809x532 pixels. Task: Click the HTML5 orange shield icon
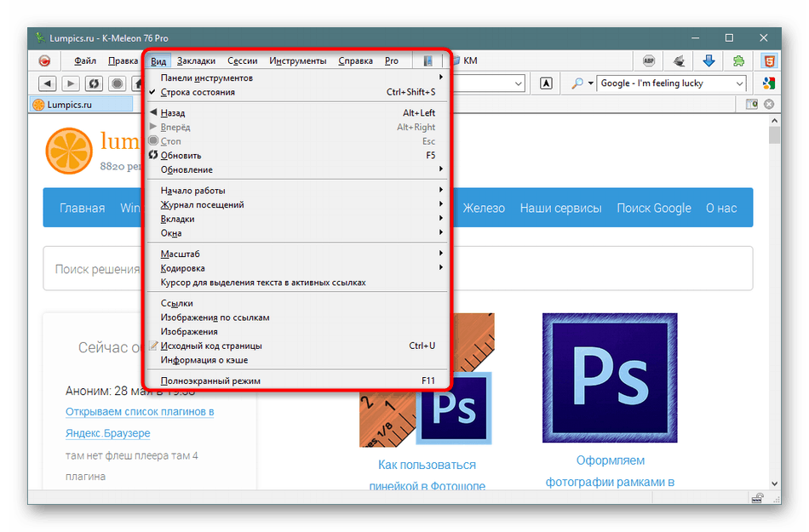(769, 60)
